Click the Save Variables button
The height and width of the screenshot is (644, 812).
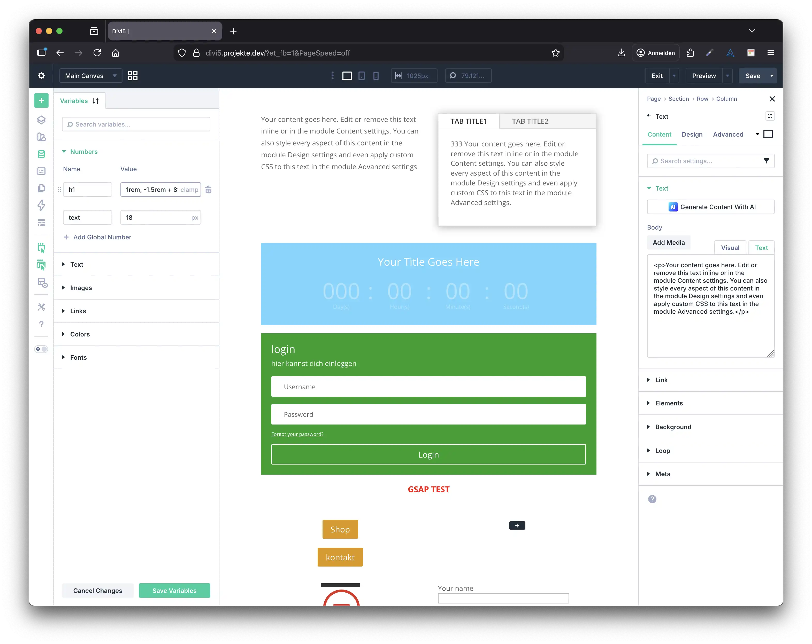tap(174, 591)
